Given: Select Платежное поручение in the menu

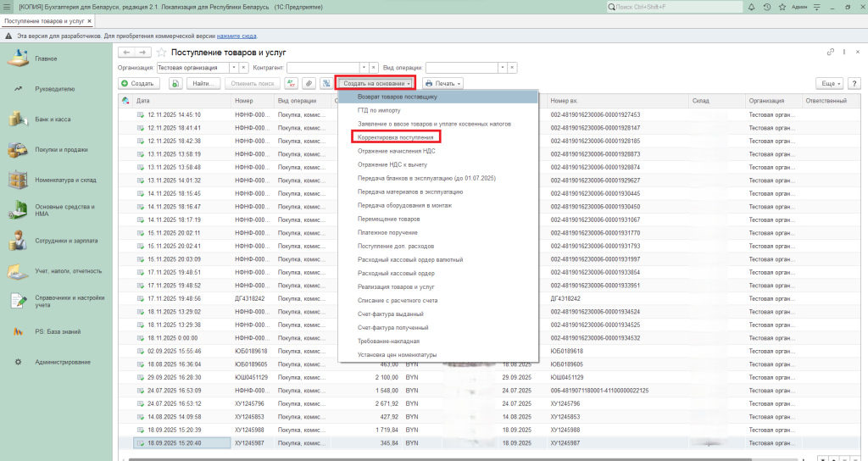Looking at the screenshot, I should click(x=387, y=232).
